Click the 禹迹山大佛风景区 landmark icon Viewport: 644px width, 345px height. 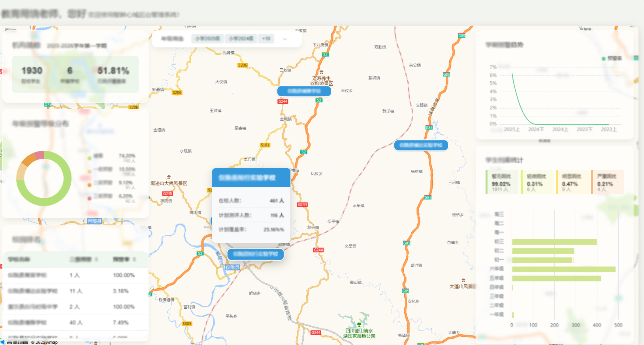pyautogui.click(x=169, y=177)
